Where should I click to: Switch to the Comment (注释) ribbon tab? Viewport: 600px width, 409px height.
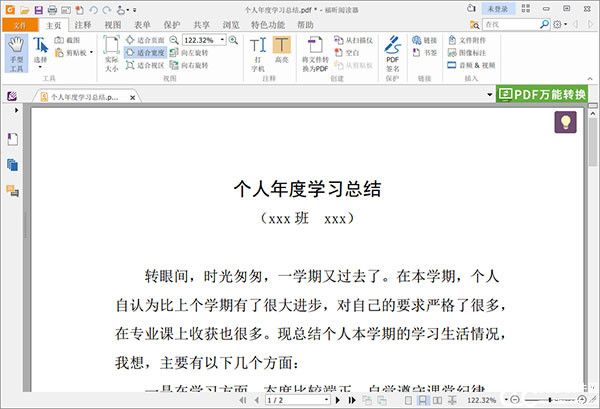click(x=83, y=25)
